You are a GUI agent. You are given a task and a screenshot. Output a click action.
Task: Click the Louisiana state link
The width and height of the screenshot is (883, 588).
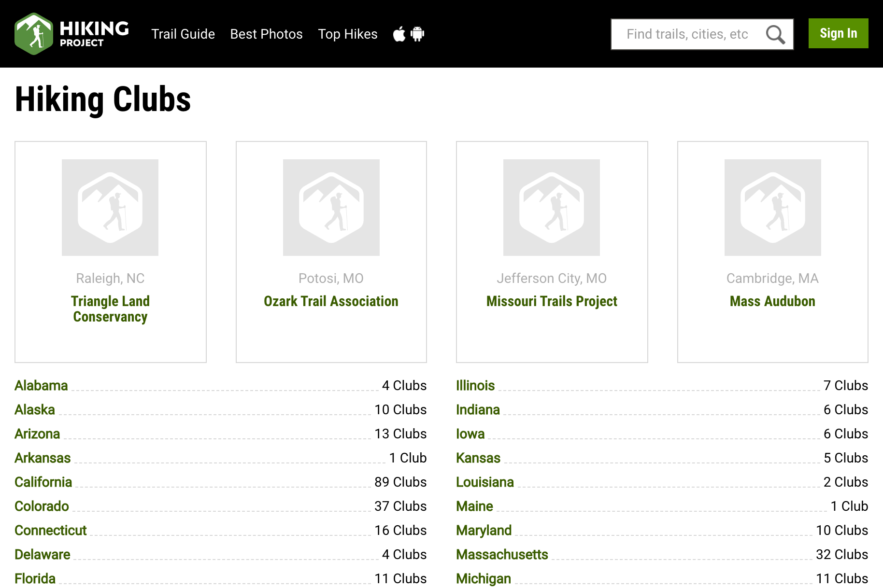[x=485, y=482]
